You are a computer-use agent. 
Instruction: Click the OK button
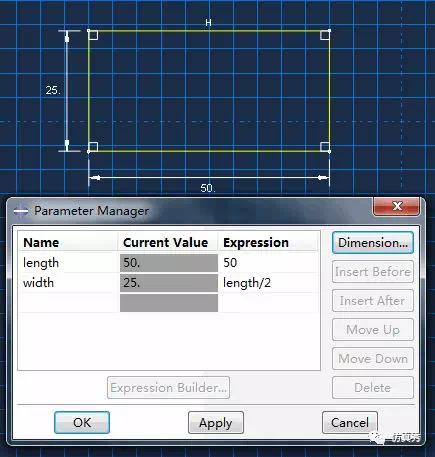(82, 422)
